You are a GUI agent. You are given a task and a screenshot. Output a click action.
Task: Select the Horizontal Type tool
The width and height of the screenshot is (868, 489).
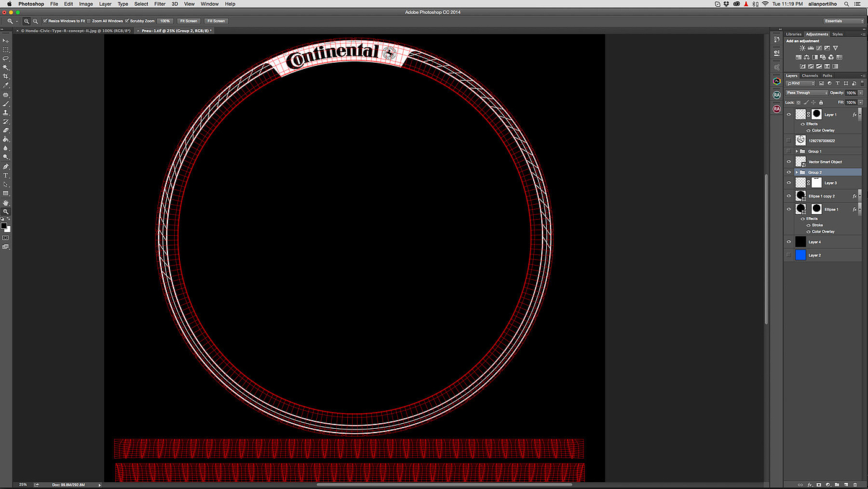click(6, 176)
